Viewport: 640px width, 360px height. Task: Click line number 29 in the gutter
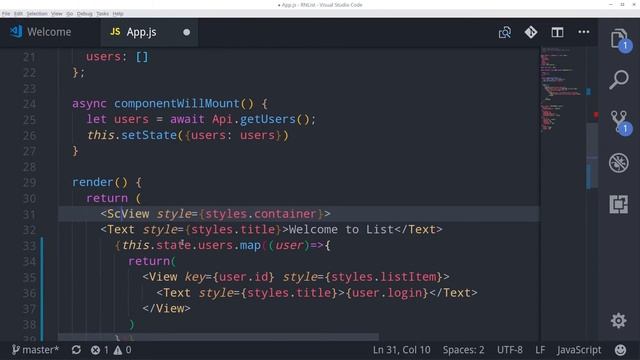point(29,182)
